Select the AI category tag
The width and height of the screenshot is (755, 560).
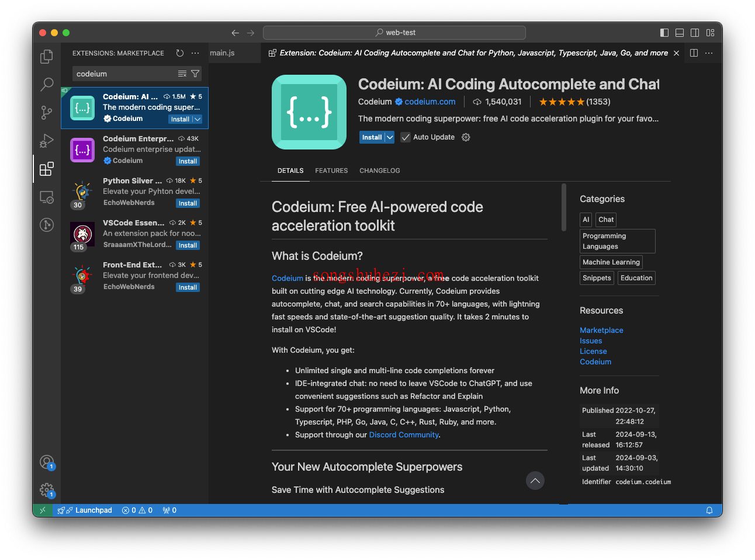click(x=586, y=220)
